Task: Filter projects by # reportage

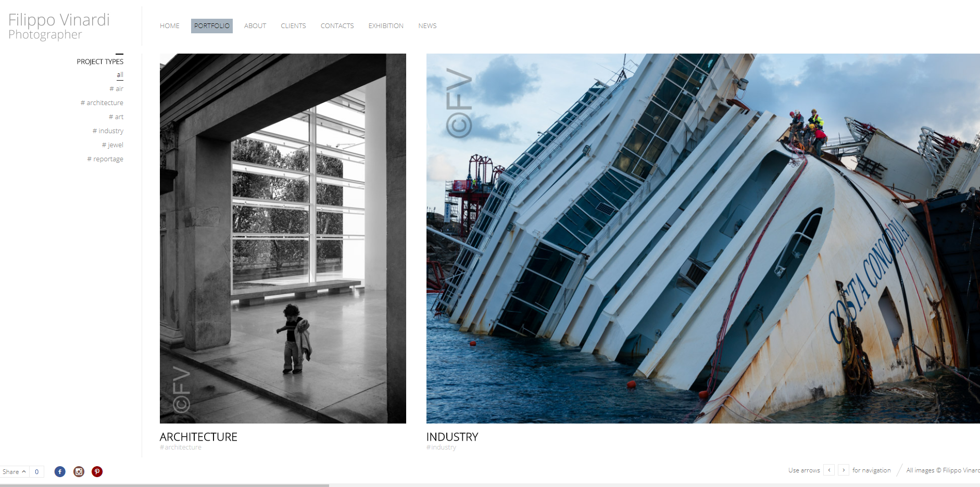Action: click(x=105, y=159)
